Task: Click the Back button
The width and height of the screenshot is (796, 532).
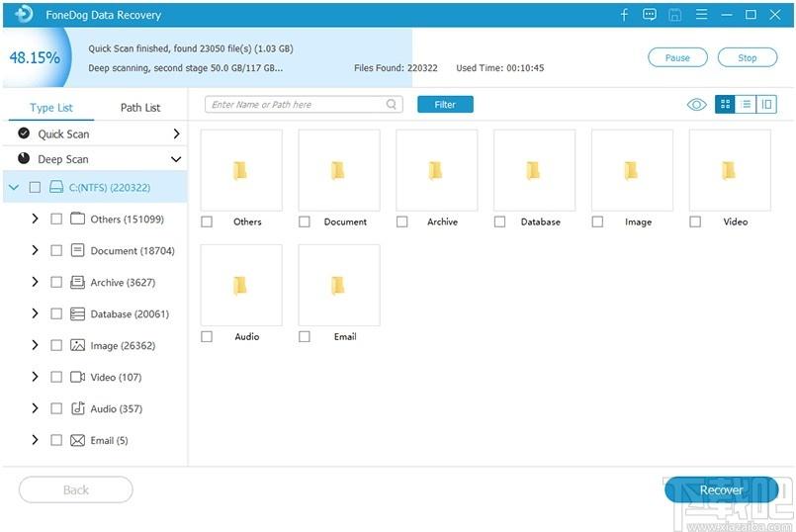Action: click(75, 489)
